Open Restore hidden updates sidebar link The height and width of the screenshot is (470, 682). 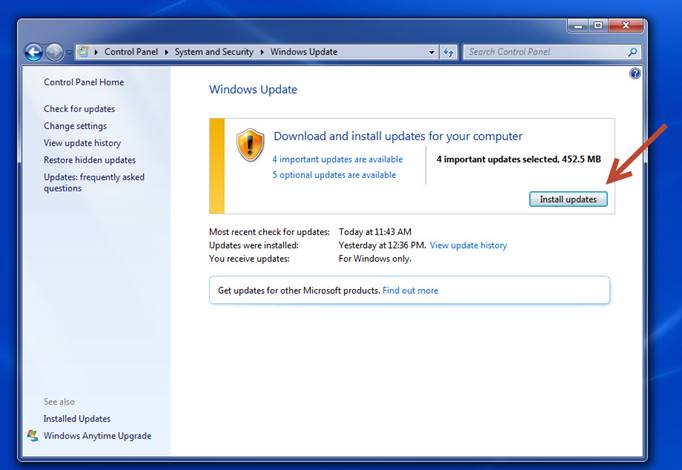point(89,160)
